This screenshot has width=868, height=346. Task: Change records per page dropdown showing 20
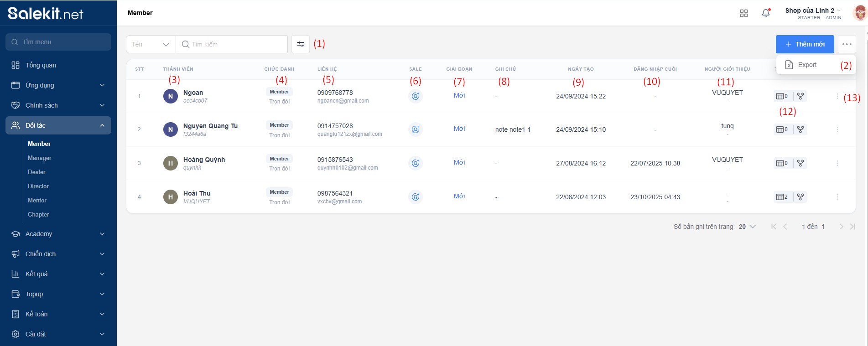(x=747, y=227)
